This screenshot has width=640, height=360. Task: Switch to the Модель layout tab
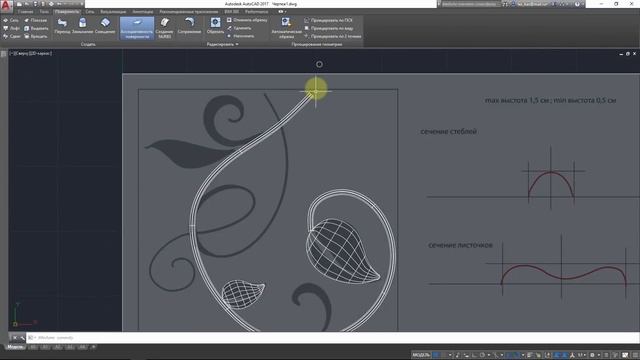tap(15, 347)
